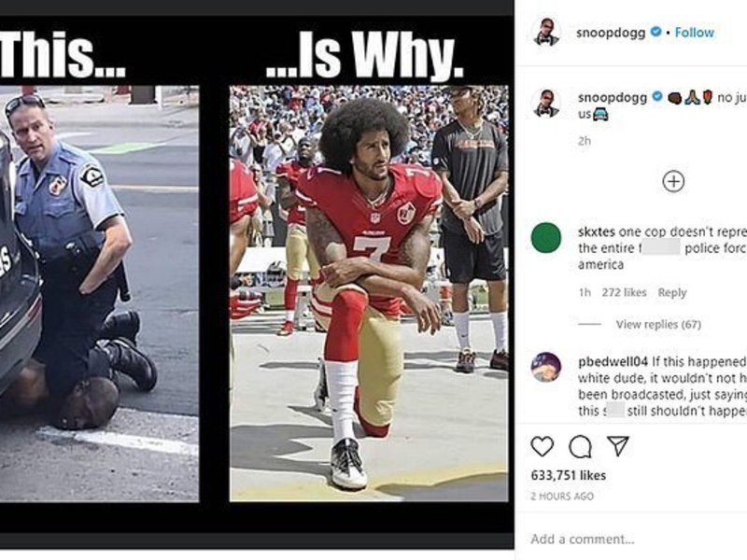
Task: Click the 2 HOURS AGO timestamp
Action: pyautogui.click(x=562, y=497)
